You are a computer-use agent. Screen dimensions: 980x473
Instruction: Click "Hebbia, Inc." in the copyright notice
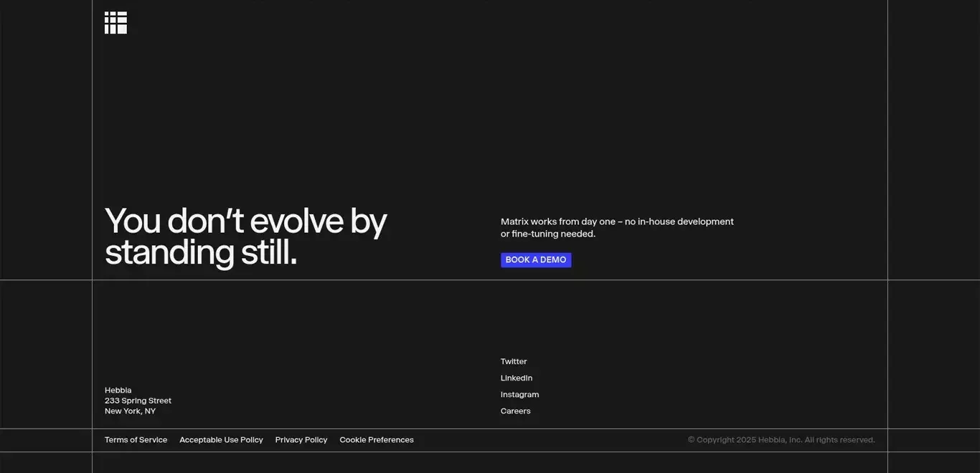(780, 440)
